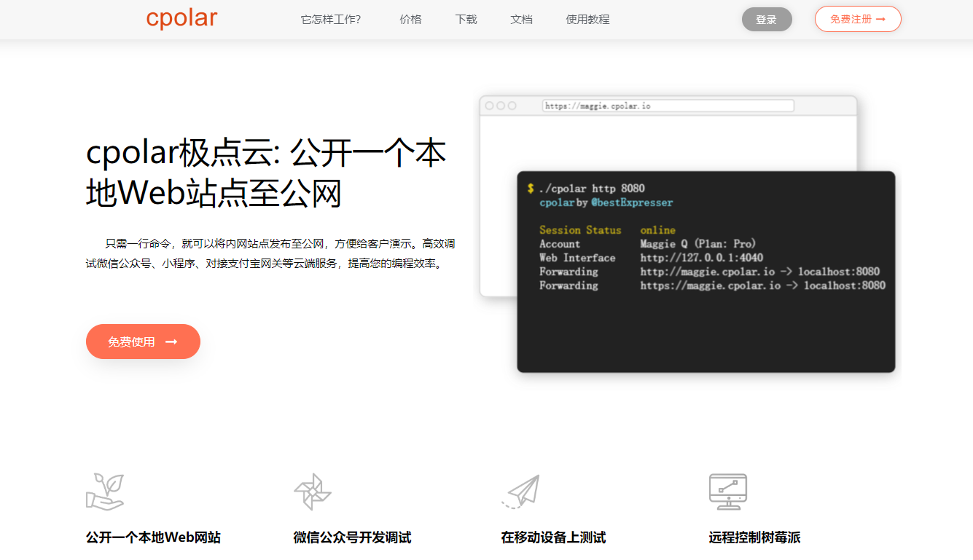The width and height of the screenshot is (973, 560).
Task: Click the description paragraph 只需一行命令
Action: tap(270, 253)
